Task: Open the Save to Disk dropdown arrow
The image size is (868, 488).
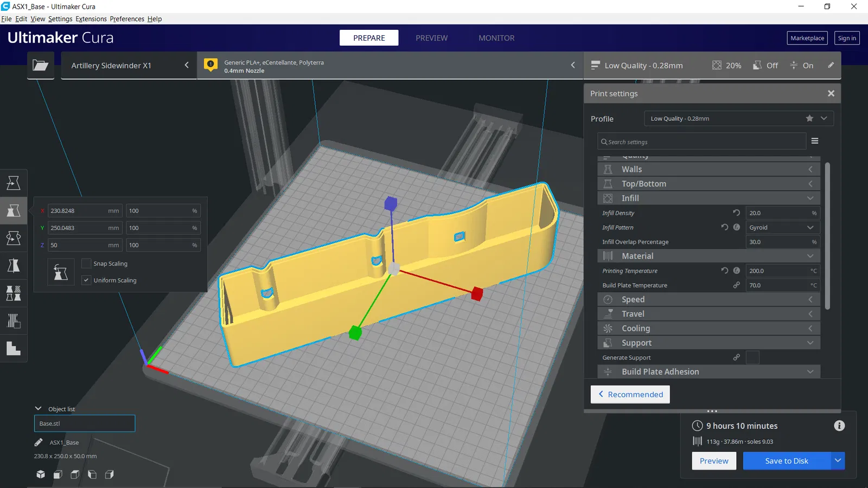Action: coord(838,461)
